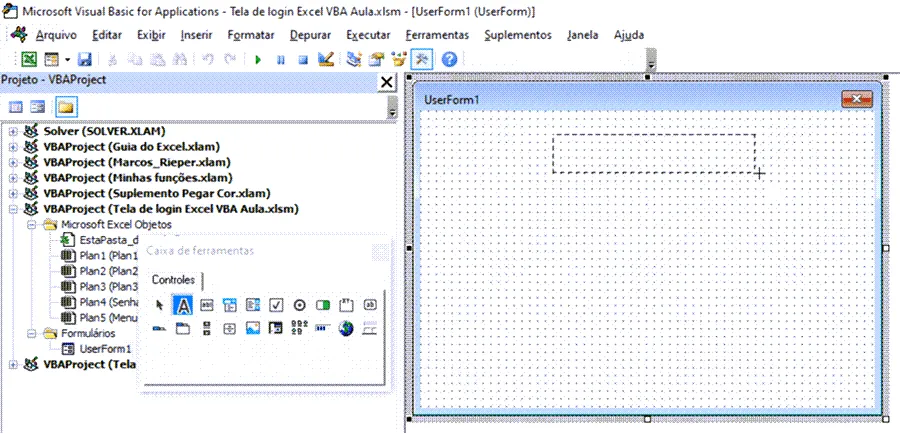Select the MultiPage control in toolbox
Screen dimensions: 900x434
click(x=183, y=329)
